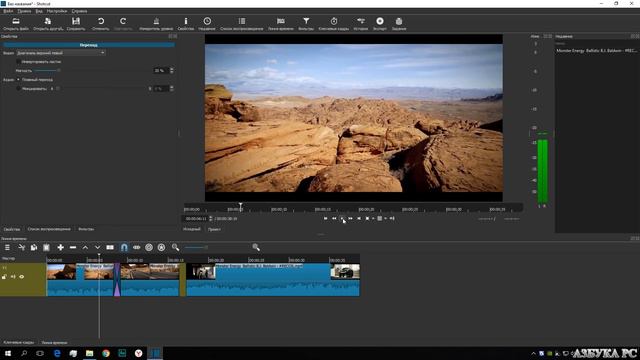
Task: Select the Плавный переход audio radio button
Action: [x=18, y=80]
